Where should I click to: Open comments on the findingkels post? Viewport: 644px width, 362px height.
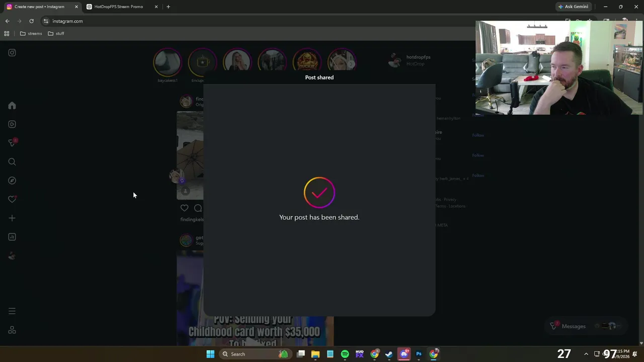coord(198,208)
